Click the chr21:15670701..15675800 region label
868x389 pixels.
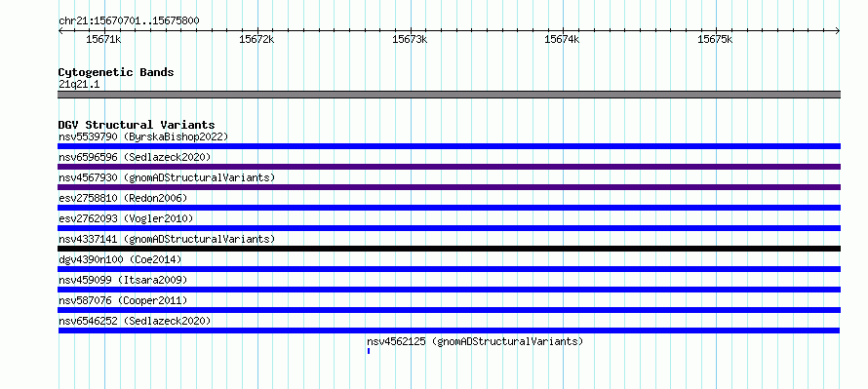(x=129, y=20)
